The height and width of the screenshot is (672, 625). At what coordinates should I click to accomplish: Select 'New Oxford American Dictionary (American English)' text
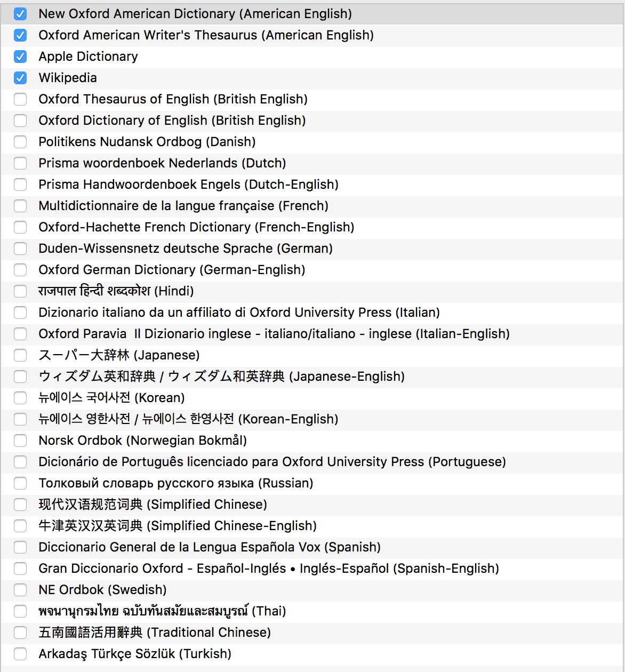click(x=195, y=14)
